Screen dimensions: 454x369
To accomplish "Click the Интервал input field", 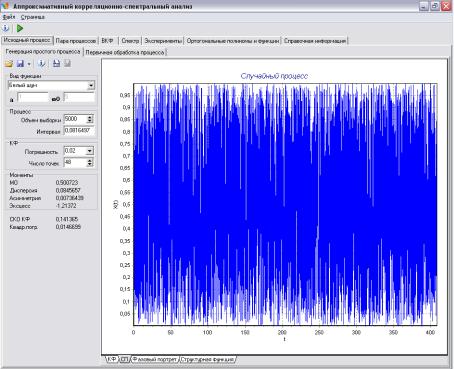I will [x=79, y=131].
